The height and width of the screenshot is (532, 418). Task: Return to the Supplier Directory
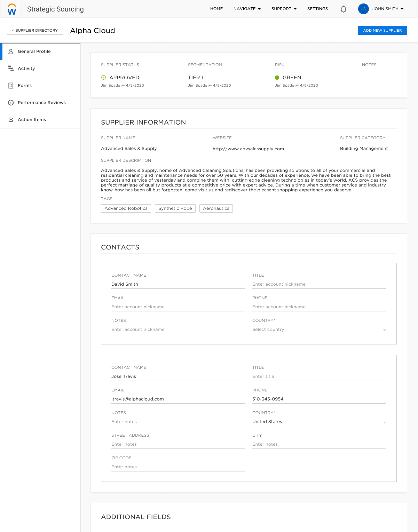click(34, 30)
